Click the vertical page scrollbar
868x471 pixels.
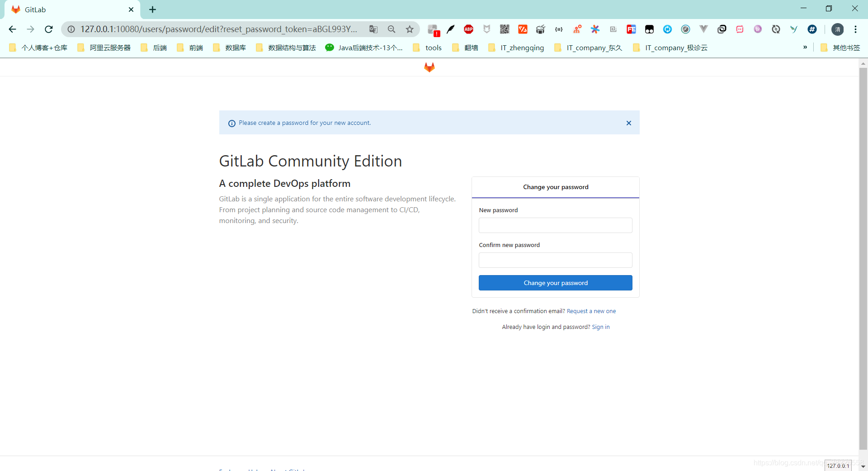[x=863, y=258]
